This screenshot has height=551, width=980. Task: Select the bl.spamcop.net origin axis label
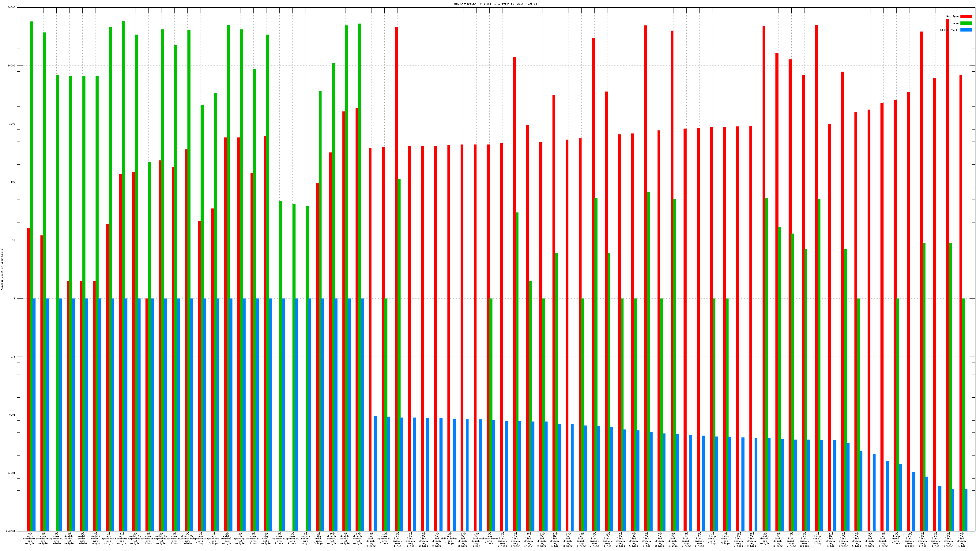pyautogui.click(x=240, y=538)
